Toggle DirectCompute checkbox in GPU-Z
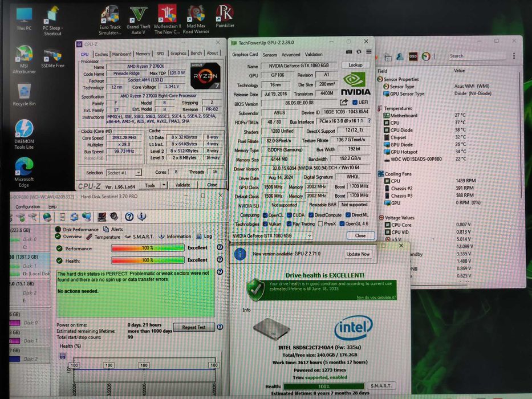The image size is (532, 399). click(311, 215)
